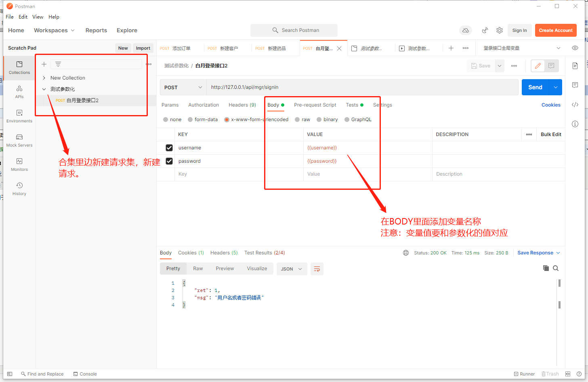Click the Create Account button

[x=556, y=30]
